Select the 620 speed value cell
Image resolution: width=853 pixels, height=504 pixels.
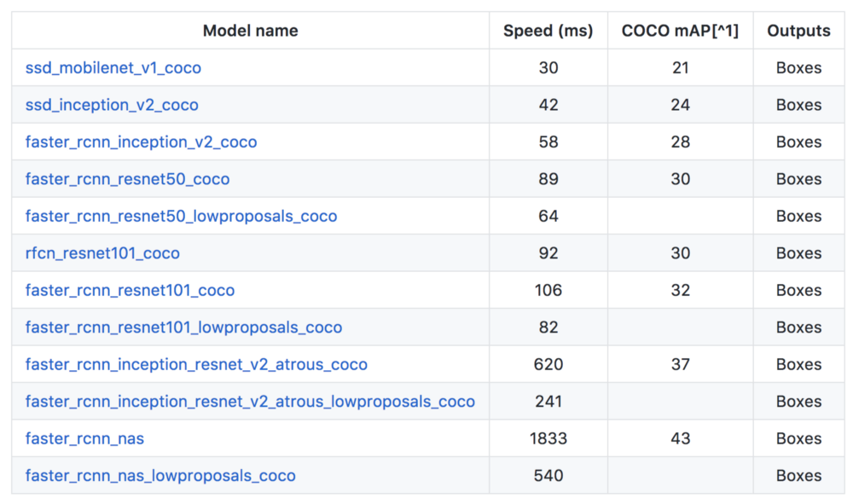point(548,365)
